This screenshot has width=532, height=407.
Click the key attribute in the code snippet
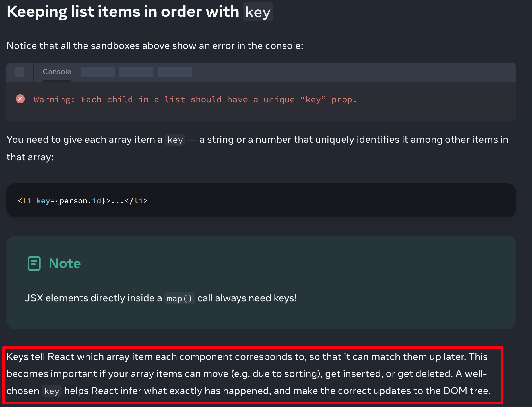(x=43, y=201)
